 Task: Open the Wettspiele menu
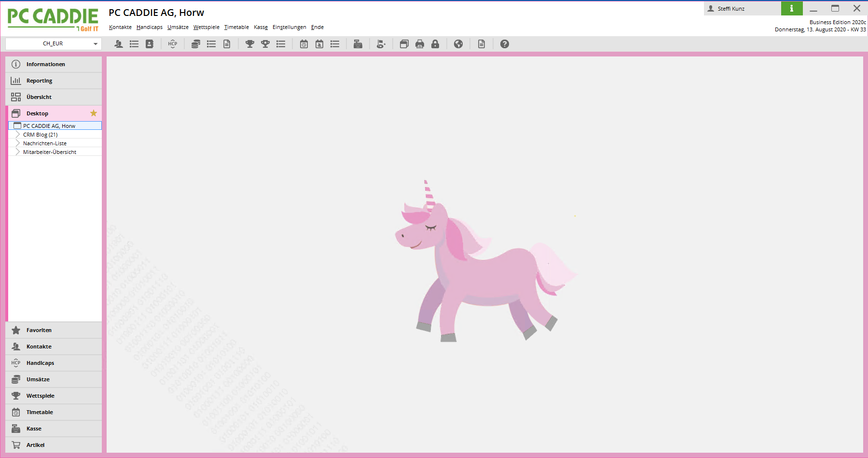click(x=206, y=27)
